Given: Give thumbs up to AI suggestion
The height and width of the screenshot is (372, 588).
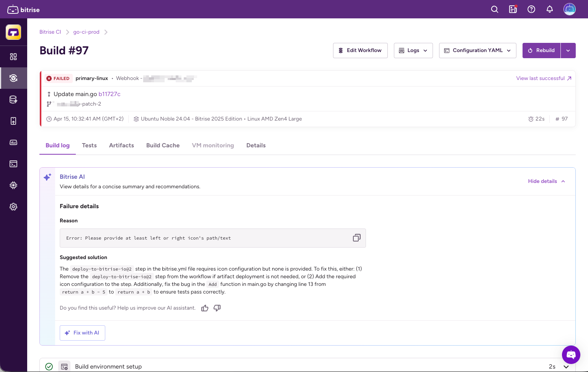Looking at the screenshot, I should (x=205, y=308).
